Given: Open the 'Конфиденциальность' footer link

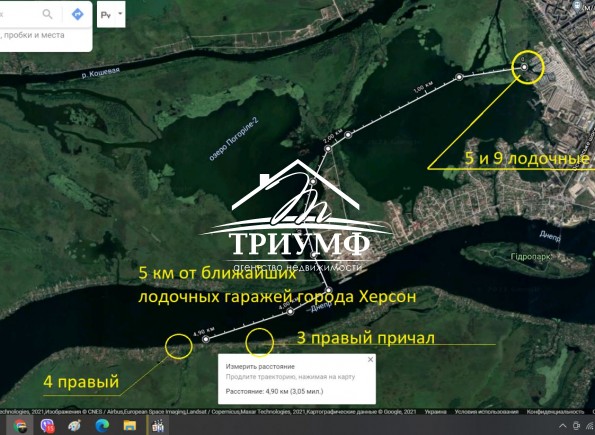Looking at the screenshot, I should coord(555,411).
